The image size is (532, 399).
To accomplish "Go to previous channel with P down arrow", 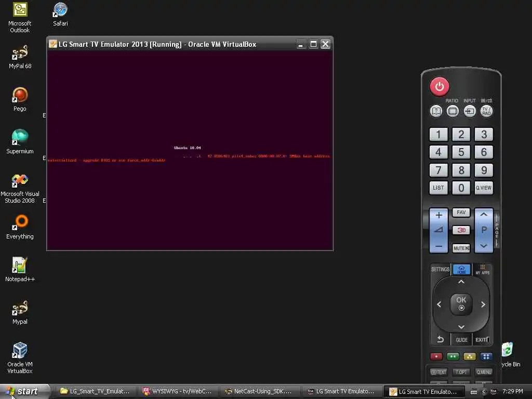I will pos(484,246).
